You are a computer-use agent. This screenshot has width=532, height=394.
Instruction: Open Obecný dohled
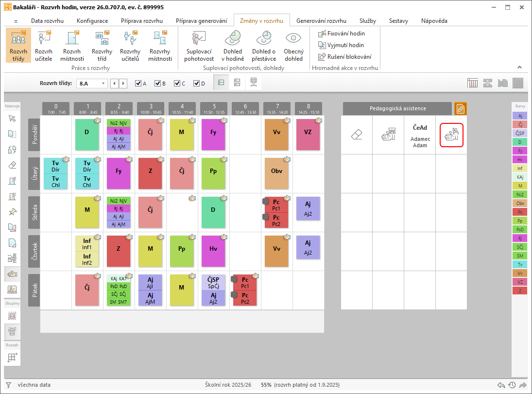293,46
